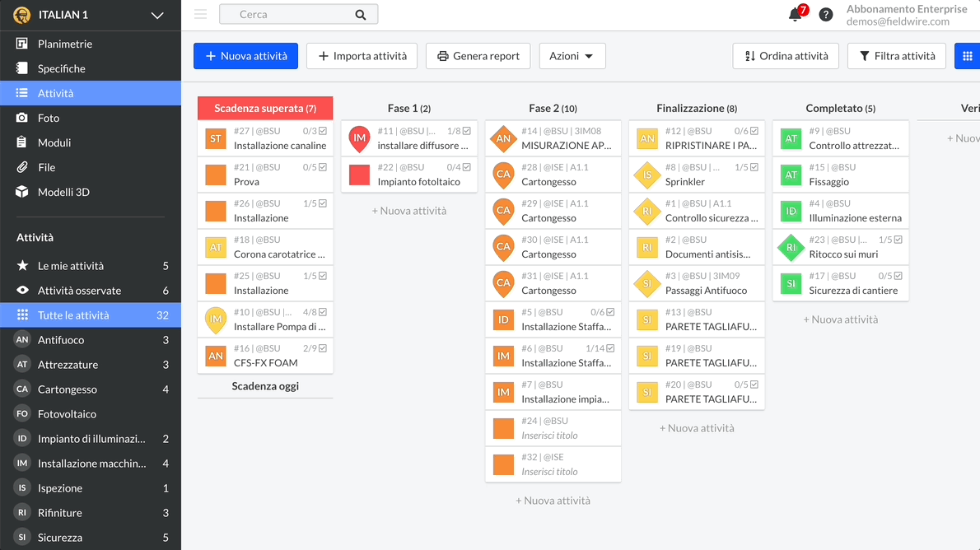
Task: Select the green RI diamond on task #23
Action: pyautogui.click(x=791, y=247)
